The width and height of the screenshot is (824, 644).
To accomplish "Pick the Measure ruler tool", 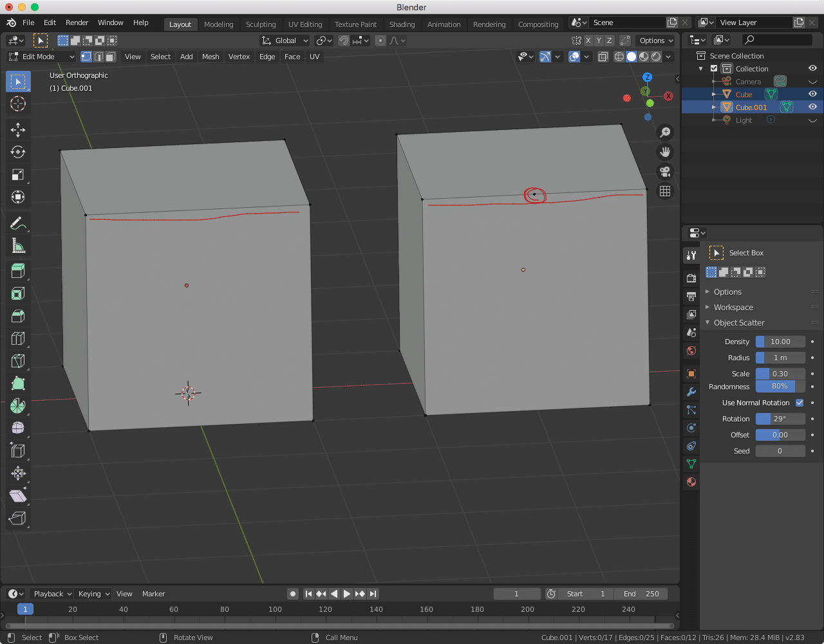I will pyautogui.click(x=18, y=246).
